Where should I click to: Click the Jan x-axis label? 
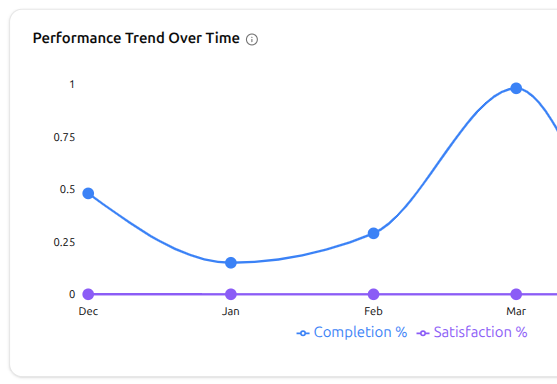point(231,312)
